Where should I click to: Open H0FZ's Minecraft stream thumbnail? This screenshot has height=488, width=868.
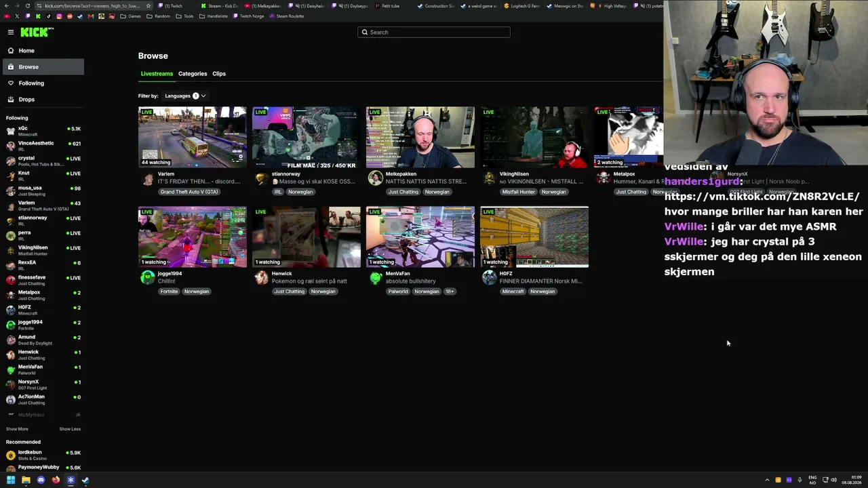(x=534, y=237)
